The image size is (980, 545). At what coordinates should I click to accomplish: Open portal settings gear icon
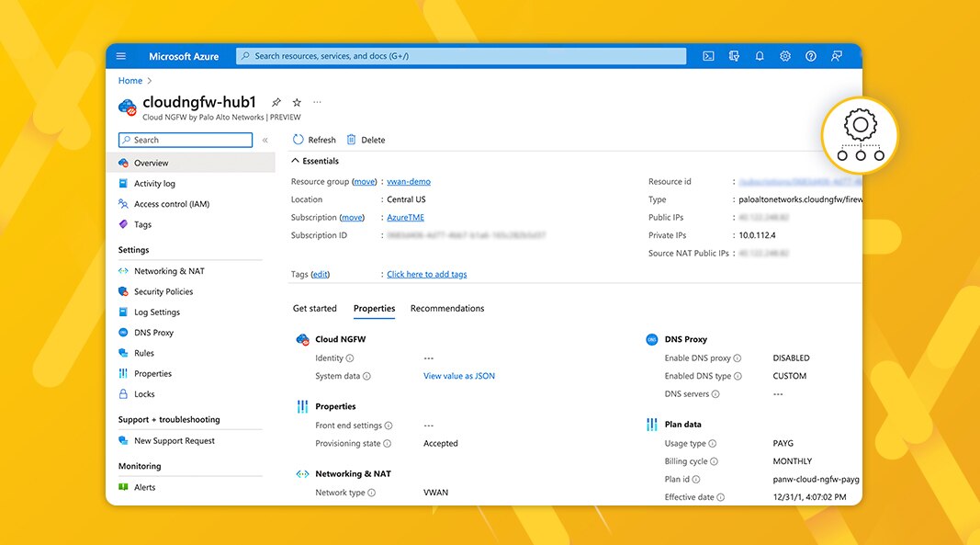[785, 56]
